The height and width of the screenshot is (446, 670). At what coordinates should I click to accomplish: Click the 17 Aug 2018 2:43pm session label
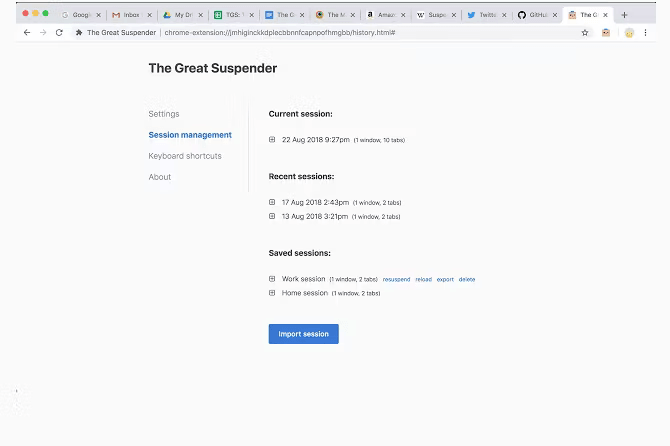pyautogui.click(x=315, y=202)
